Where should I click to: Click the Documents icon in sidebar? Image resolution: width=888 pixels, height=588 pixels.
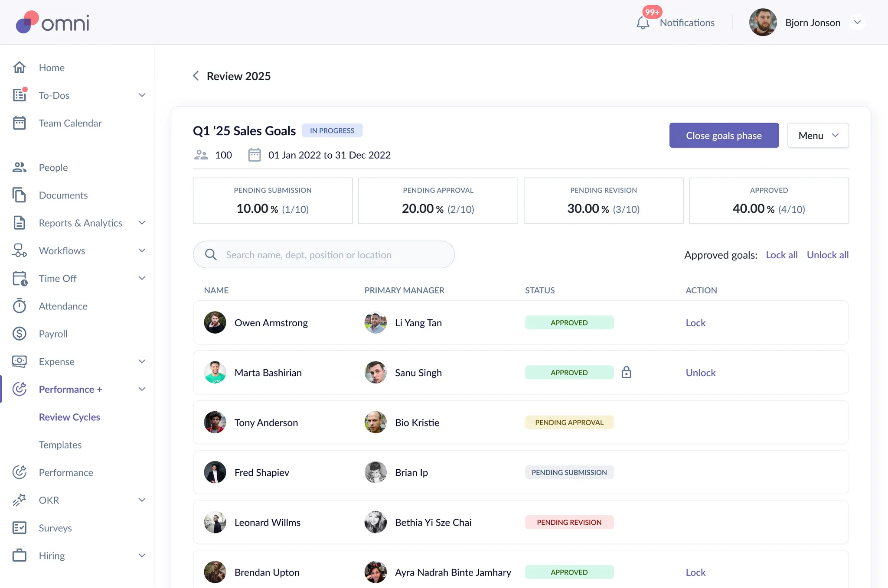pos(20,195)
